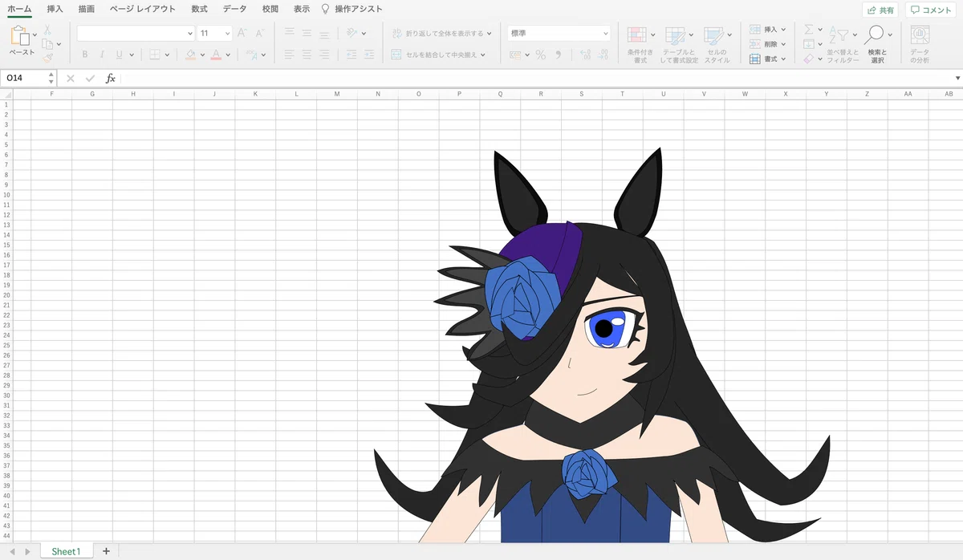The image size is (963, 560).
Task: Click the 書式 cells button
Action: 767,59
